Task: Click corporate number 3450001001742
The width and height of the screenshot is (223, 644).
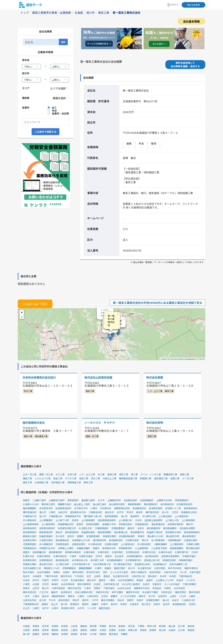Action: (132, 251)
